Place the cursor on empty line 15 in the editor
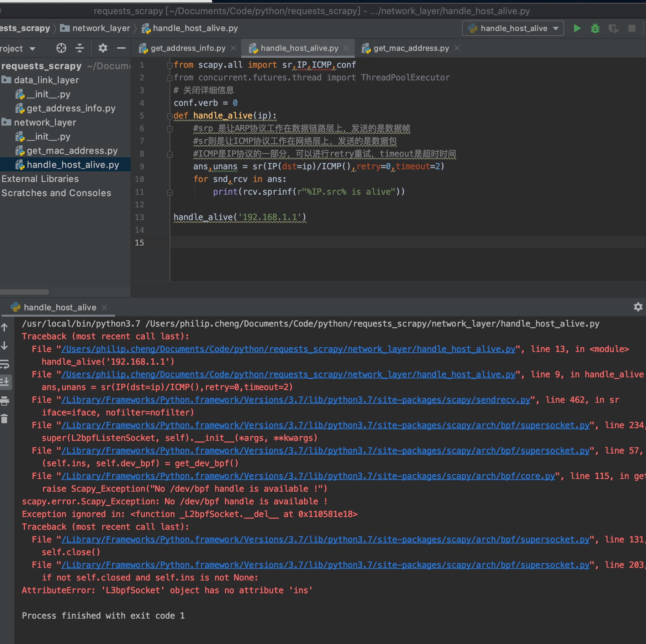This screenshot has height=644, width=646. pyautogui.click(x=408, y=243)
